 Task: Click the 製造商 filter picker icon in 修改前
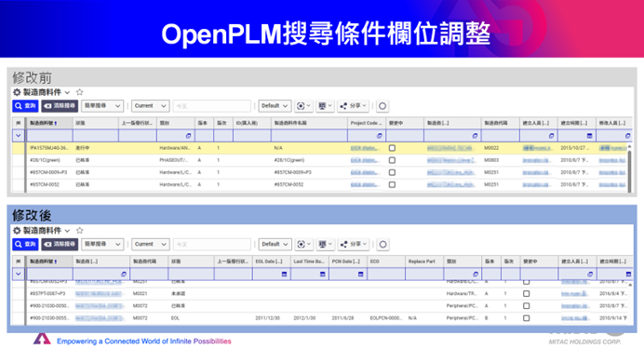(x=475, y=136)
